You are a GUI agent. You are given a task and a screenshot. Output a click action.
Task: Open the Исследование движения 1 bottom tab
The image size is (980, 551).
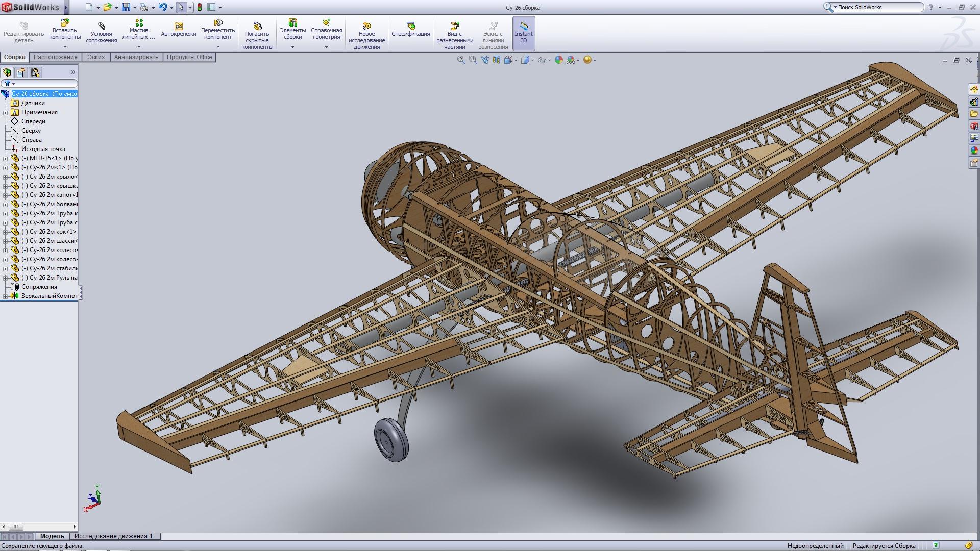(x=113, y=536)
